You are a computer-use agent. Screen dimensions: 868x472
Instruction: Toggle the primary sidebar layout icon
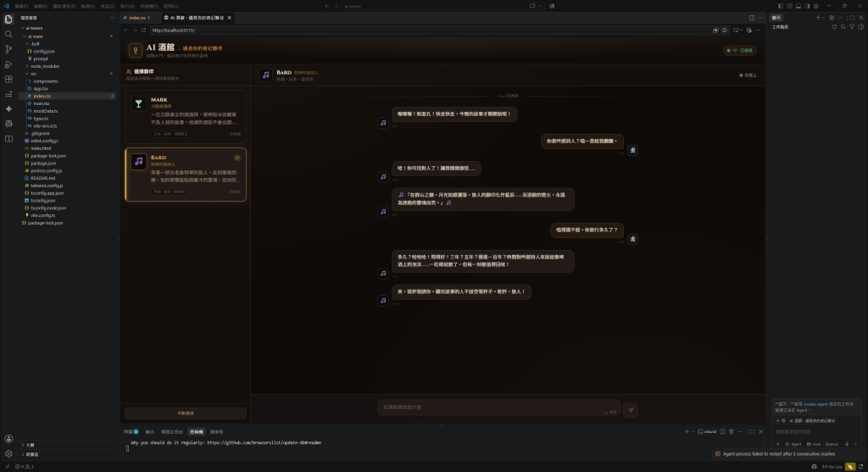[x=781, y=6]
